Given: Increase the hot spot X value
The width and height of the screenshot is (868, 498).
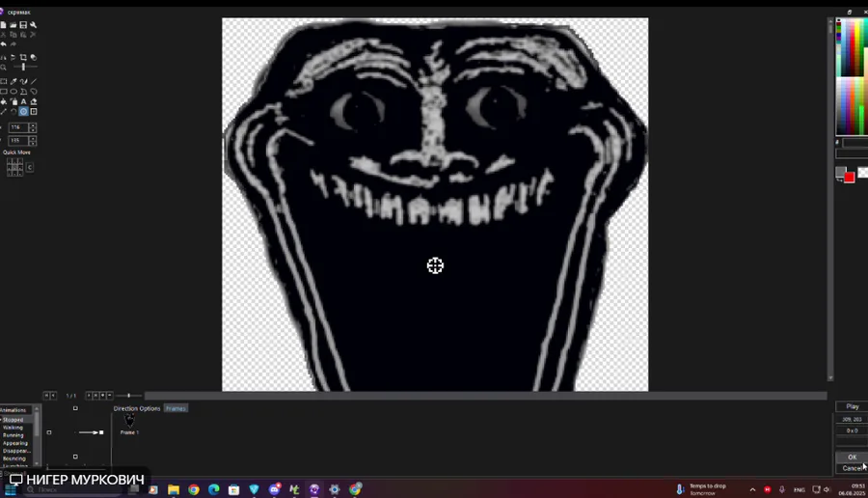Looking at the screenshot, I should click(x=33, y=125).
